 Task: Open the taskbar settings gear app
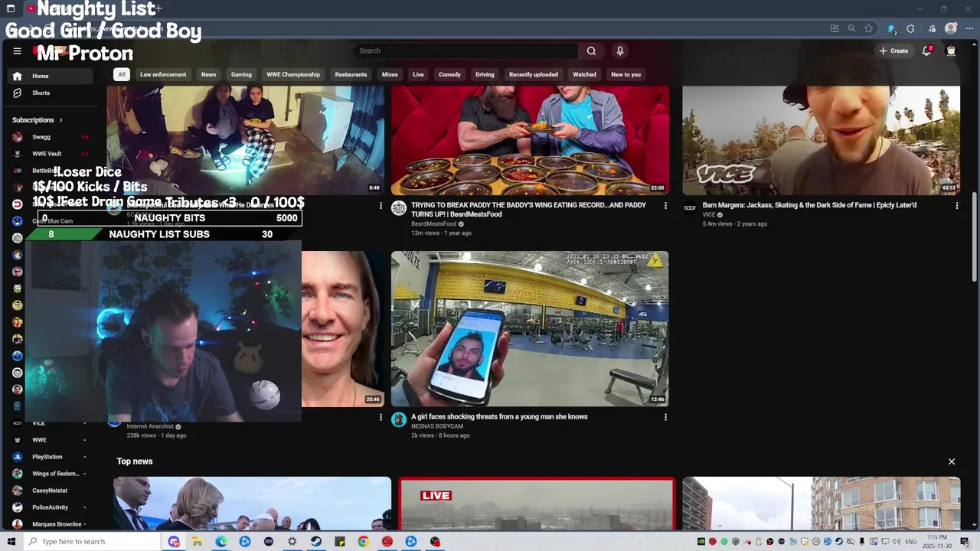pyautogui.click(x=292, y=542)
